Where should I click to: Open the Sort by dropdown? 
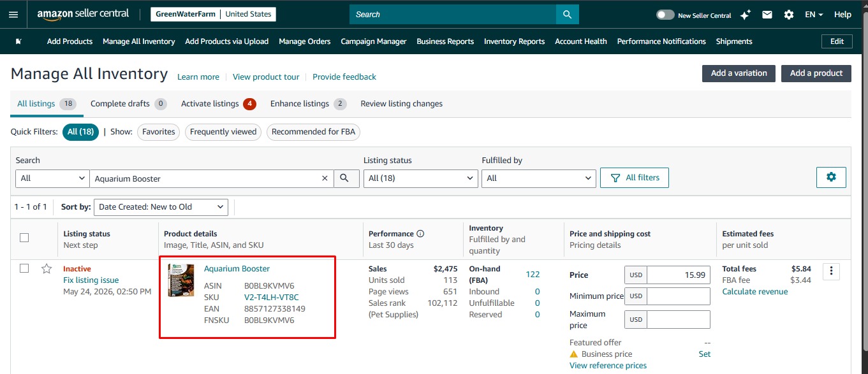161,206
